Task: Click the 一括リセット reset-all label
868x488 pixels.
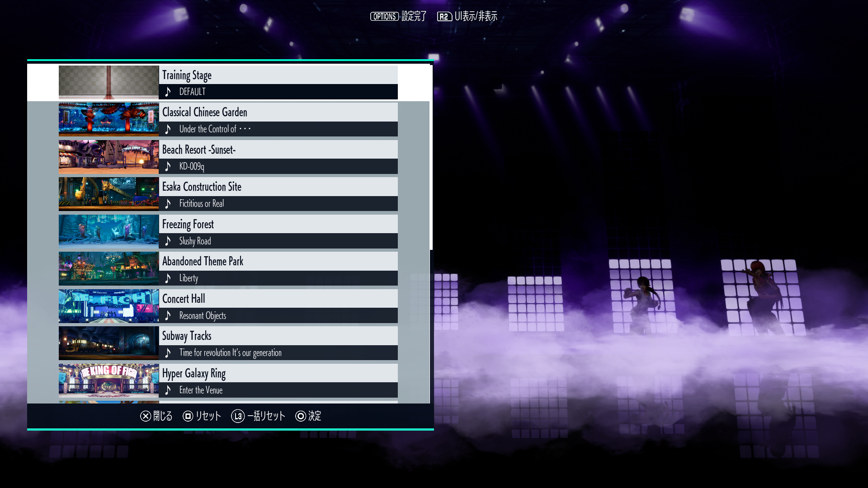Action: tap(266, 416)
